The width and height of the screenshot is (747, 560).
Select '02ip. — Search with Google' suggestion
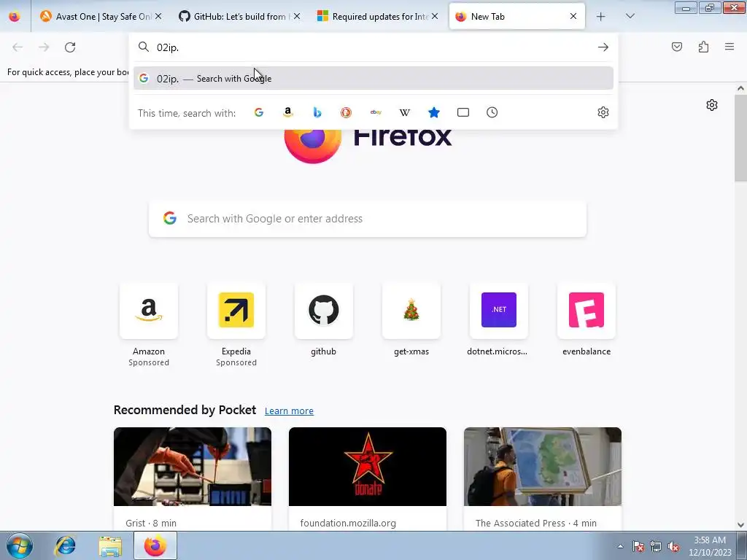click(x=373, y=79)
